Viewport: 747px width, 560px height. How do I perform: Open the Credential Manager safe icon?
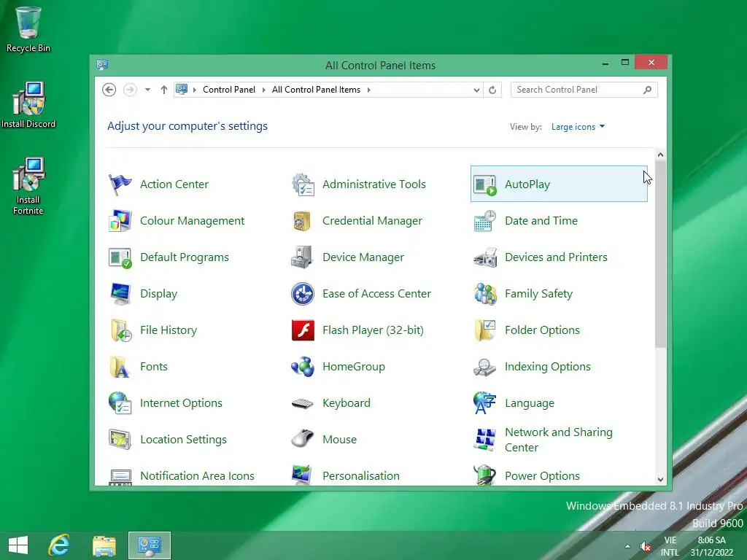pyautogui.click(x=303, y=221)
